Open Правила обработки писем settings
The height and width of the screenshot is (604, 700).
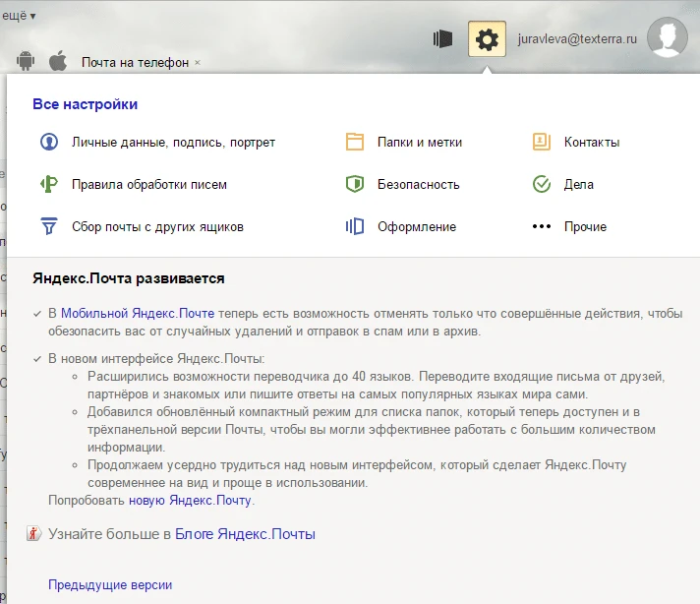(149, 185)
